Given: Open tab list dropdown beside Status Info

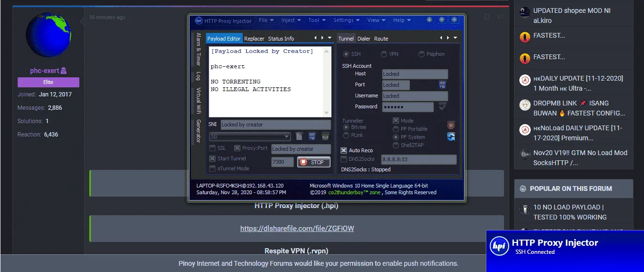Looking at the screenshot, I should pos(329,38).
